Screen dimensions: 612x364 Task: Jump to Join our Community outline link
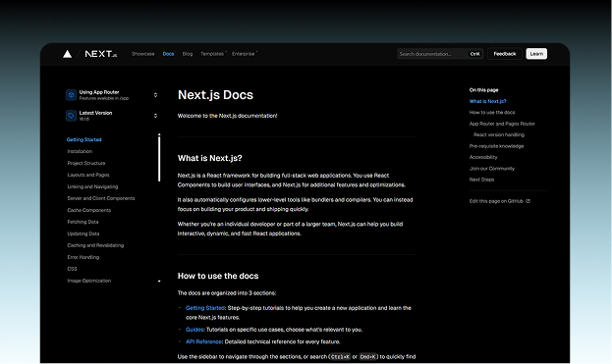click(492, 169)
